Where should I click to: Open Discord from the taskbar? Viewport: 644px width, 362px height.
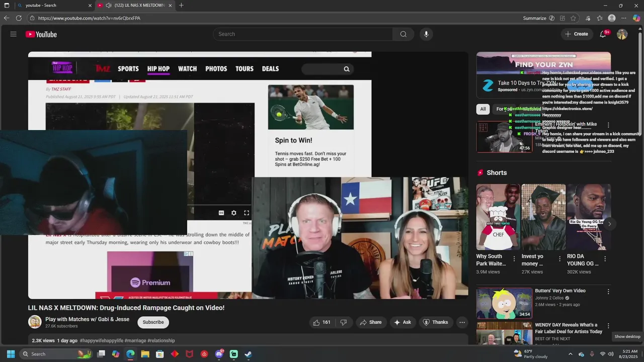(x=219, y=354)
